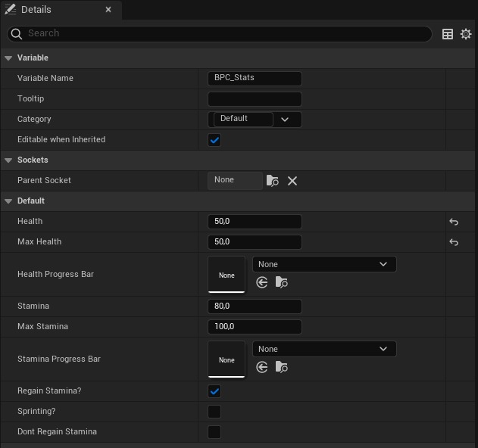Open the Category Default dropdown
Viewport: 478px width, 448px height.
tap(285, 120)
